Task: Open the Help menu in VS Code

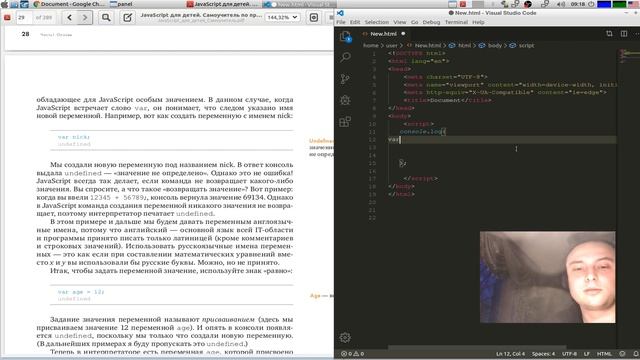Action: point(478,22)
